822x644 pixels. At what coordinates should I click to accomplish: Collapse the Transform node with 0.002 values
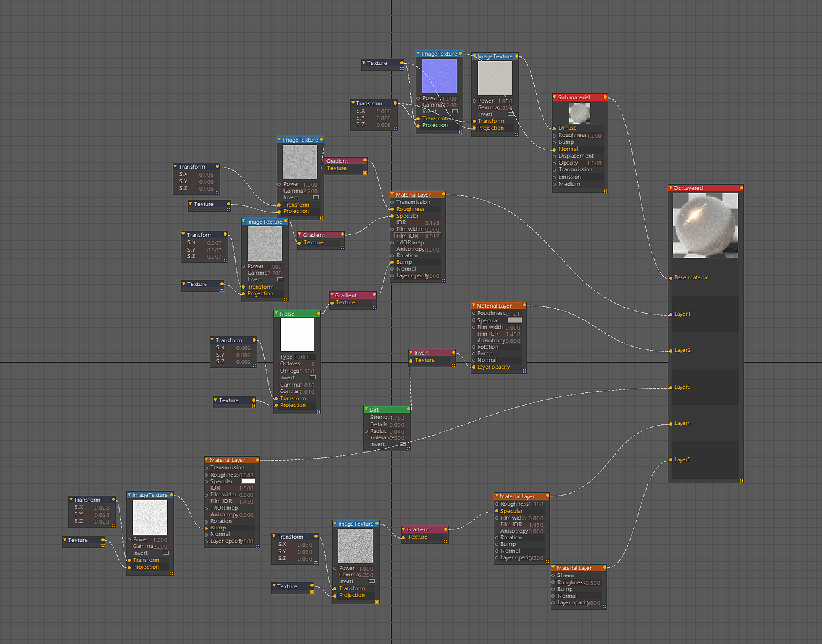pos(213,340)
